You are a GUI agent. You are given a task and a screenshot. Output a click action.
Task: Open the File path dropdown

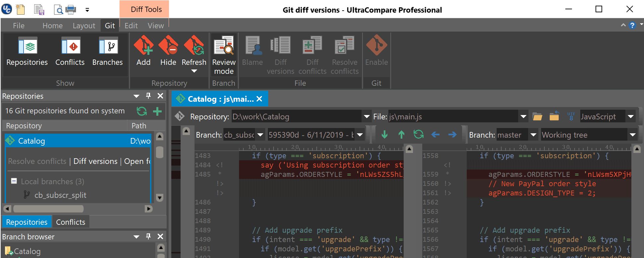pyautogui.click(x=523, y=117)
